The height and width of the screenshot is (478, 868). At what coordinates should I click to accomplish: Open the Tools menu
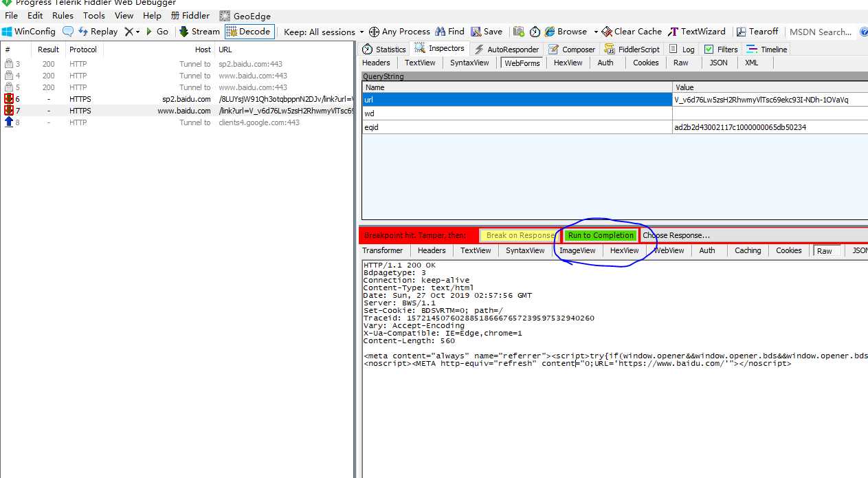pos(94,15)
